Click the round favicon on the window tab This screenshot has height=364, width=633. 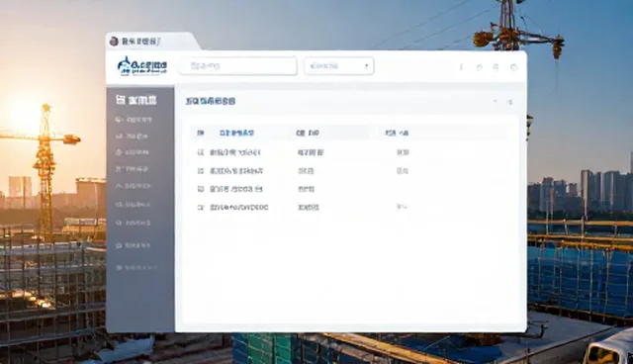tap(115, 42)
